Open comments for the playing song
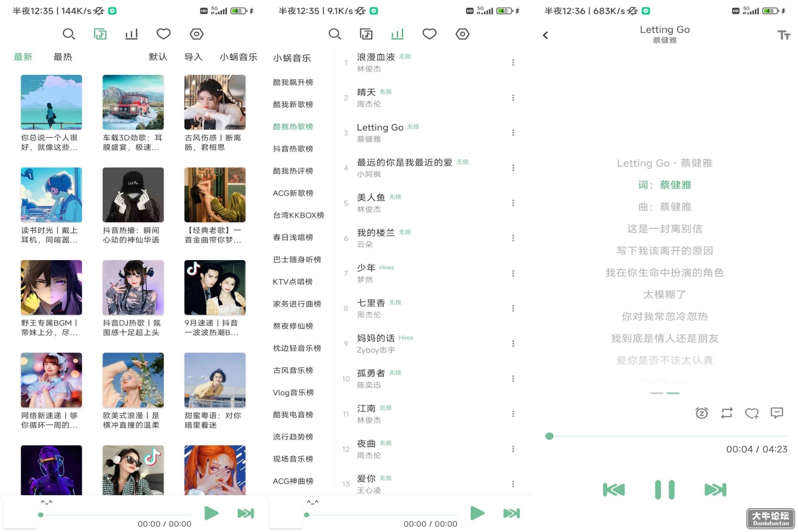This screenshot has width=798, height=532. point(776,413)
